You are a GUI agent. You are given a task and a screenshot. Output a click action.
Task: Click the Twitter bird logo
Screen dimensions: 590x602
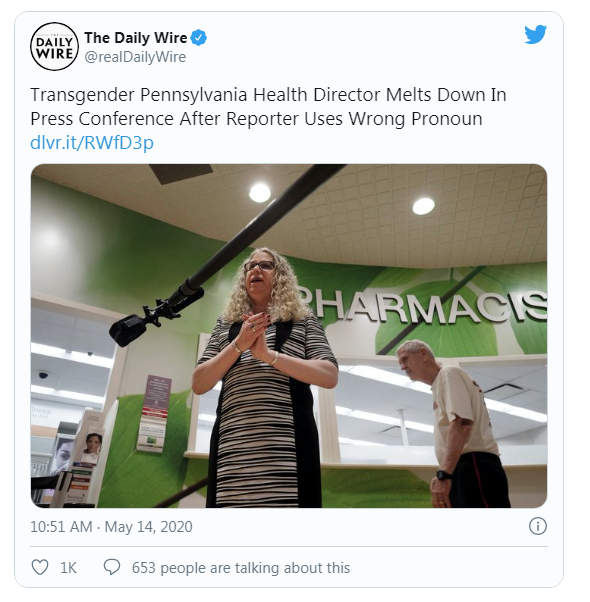click(535, 35)
